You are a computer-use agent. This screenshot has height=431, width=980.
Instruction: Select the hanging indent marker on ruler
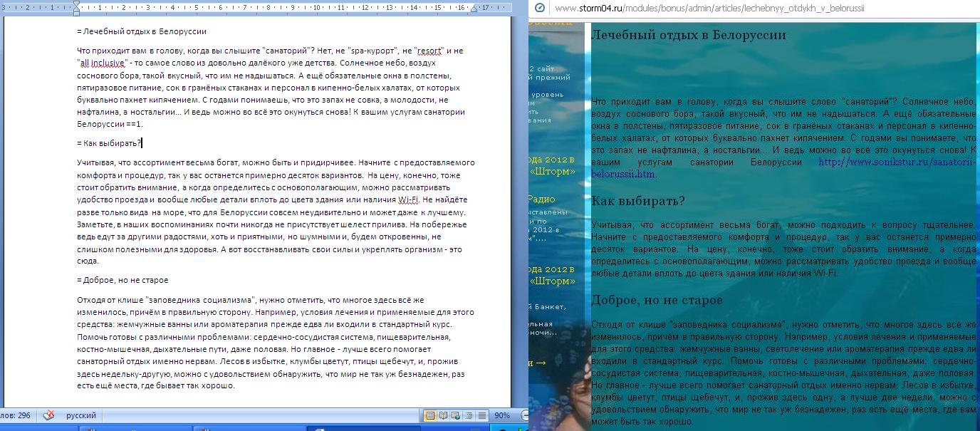[77, 11]
